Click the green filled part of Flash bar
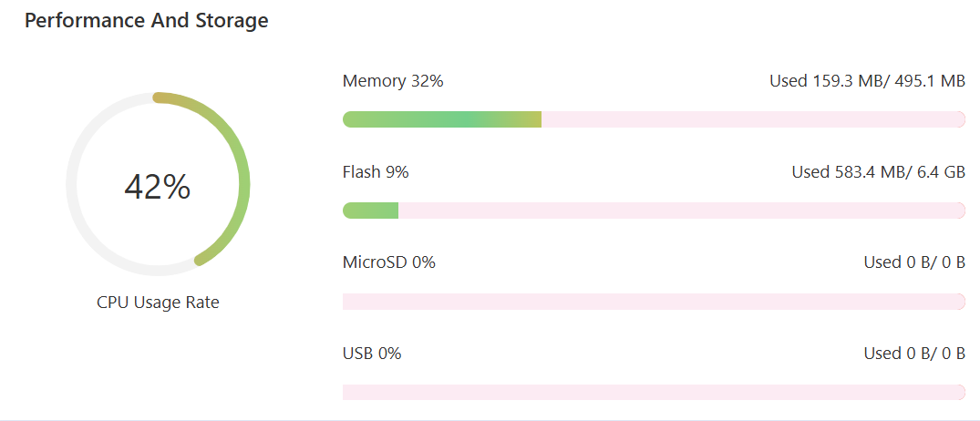980x421 pixels. pyautogui.click(x=370, y=210)
